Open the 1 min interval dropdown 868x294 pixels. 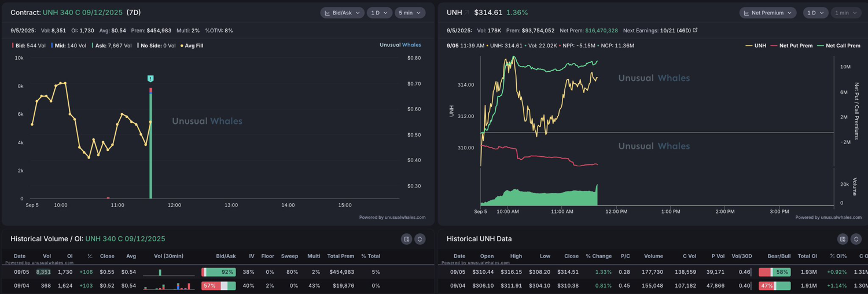[x=845, y=13]
